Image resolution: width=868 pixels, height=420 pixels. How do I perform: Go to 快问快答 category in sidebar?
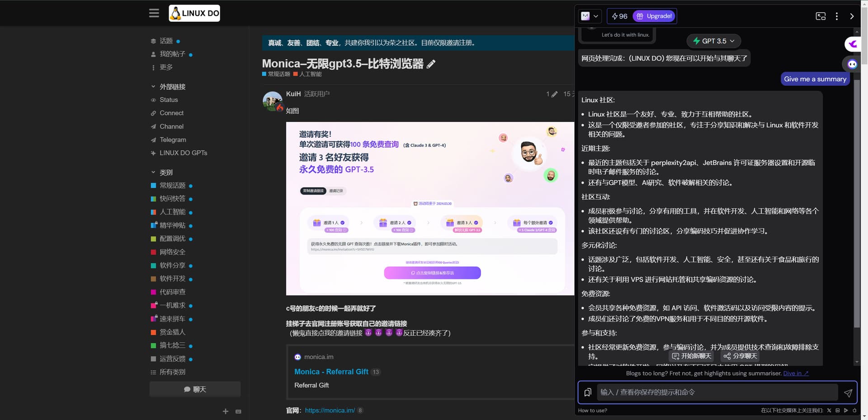point(172,199)
